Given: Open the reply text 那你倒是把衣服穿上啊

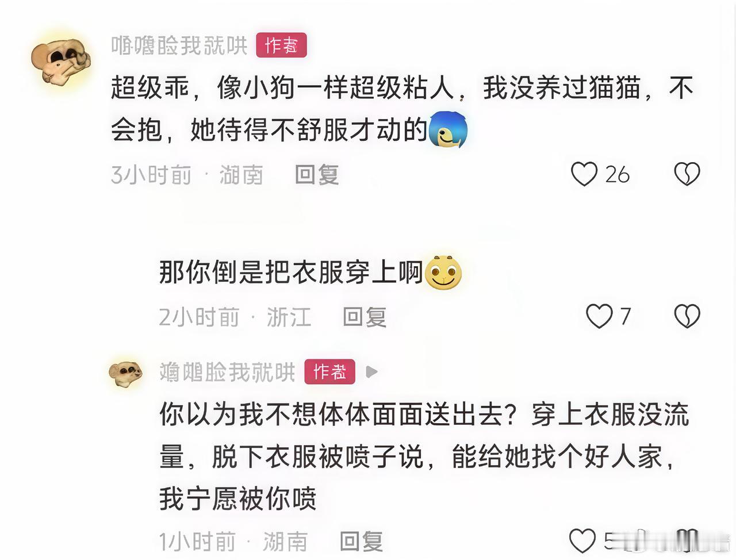Looking at the screenshot, I should click(291, 273).
